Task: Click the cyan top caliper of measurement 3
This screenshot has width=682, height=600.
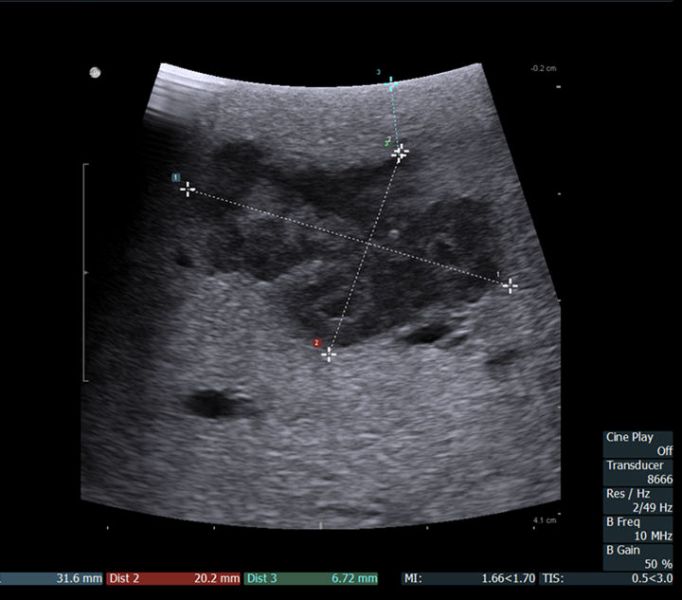Action: coord(391,86)
